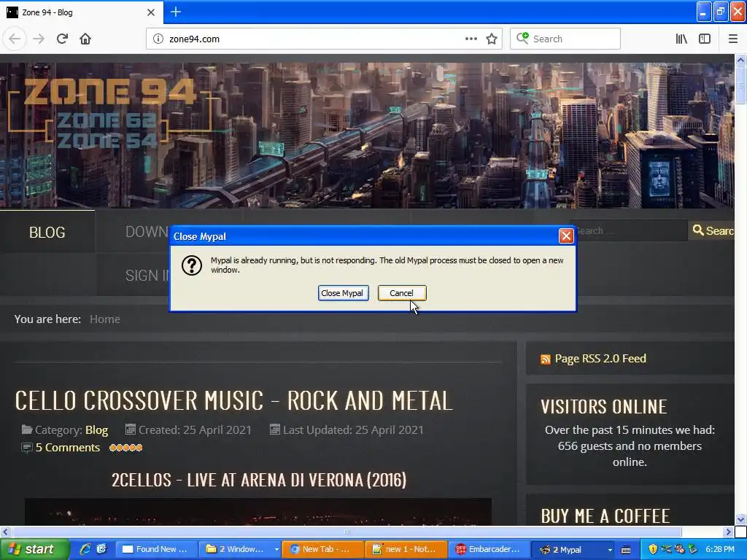747x560 pixels.
Task: Switch to new 1 - Notepad taskbar button
Action: (x=406, y=549)
